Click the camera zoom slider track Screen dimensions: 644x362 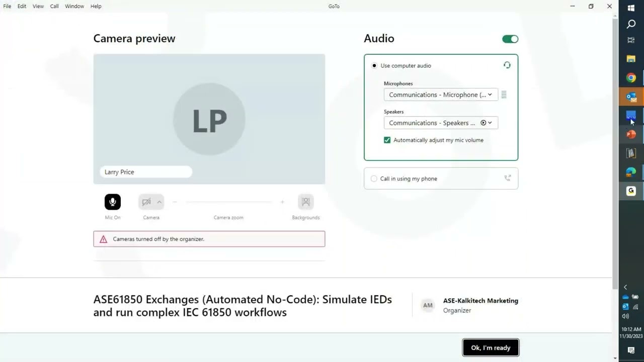228,202
